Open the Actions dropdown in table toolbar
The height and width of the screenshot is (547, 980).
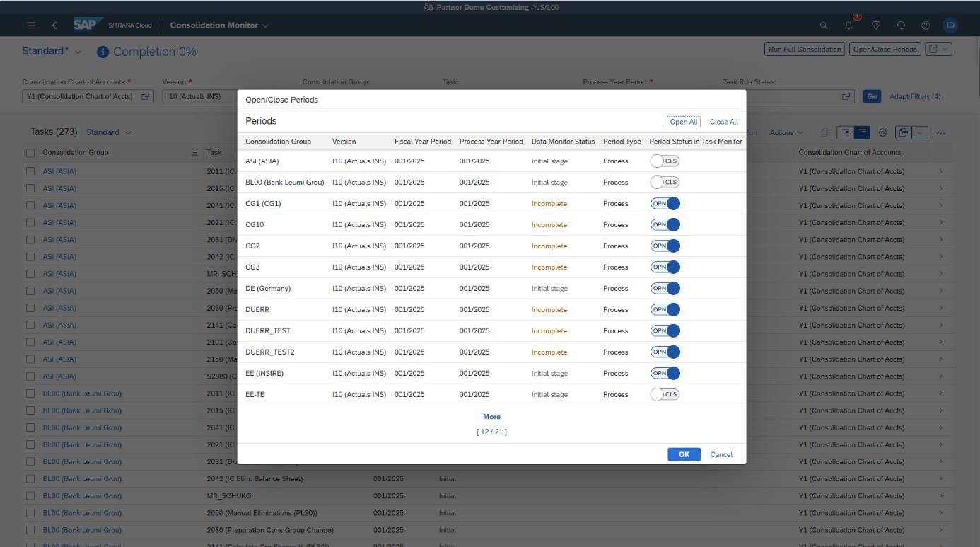pyautogui.click(x=786, y=132)
